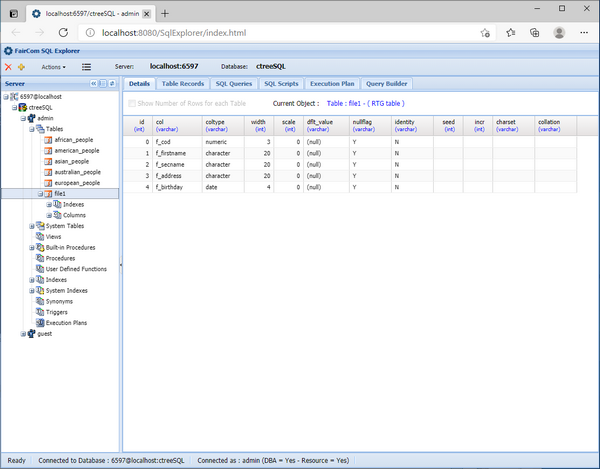Expand the guest user node

tap(24, 334)
